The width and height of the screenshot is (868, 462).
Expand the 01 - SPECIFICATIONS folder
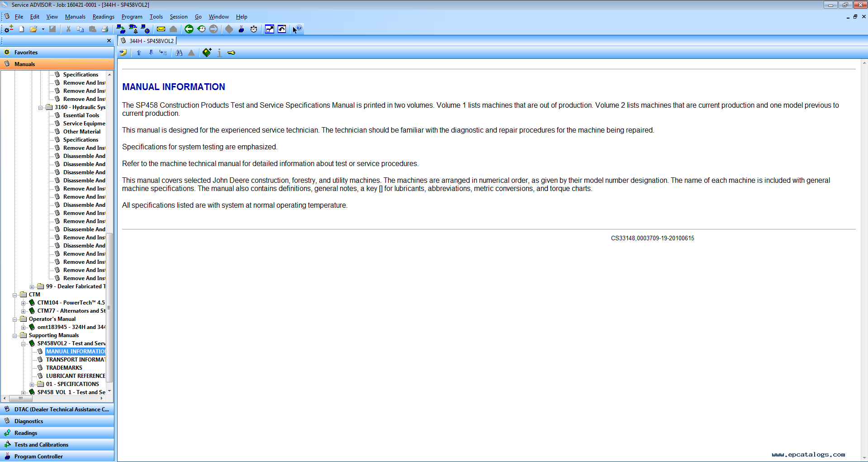[32, 385]
